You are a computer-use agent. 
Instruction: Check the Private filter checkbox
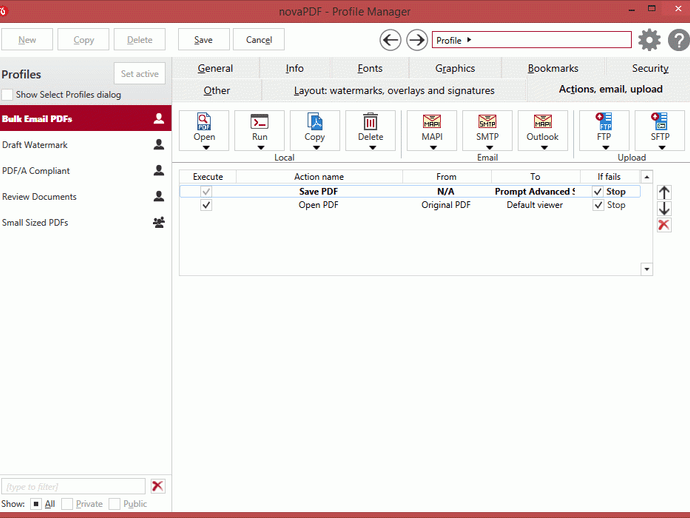[x=67, y=504]
